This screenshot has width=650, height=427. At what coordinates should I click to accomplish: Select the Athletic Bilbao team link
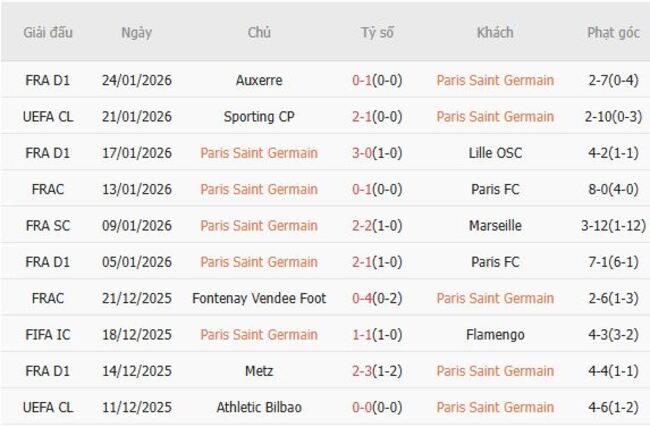[259, 407]
